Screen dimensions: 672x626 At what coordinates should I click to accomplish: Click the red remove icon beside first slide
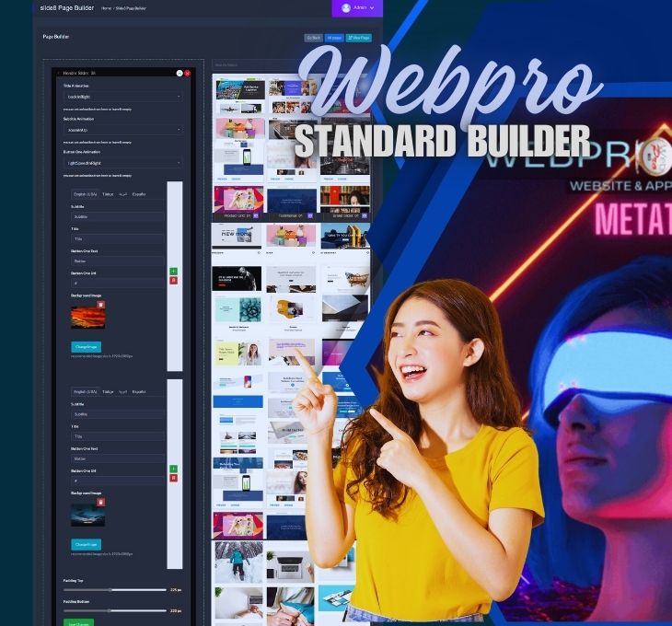174,280
